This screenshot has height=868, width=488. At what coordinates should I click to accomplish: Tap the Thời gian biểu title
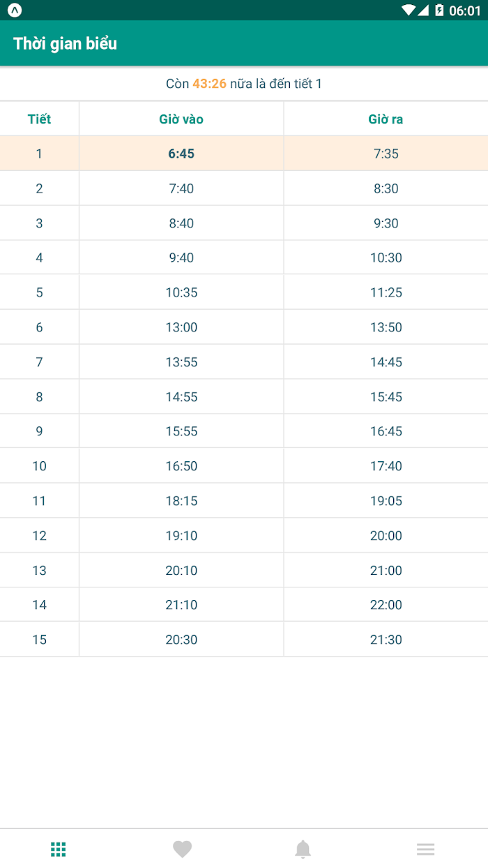pyautogui.click(x=65, y=43)
